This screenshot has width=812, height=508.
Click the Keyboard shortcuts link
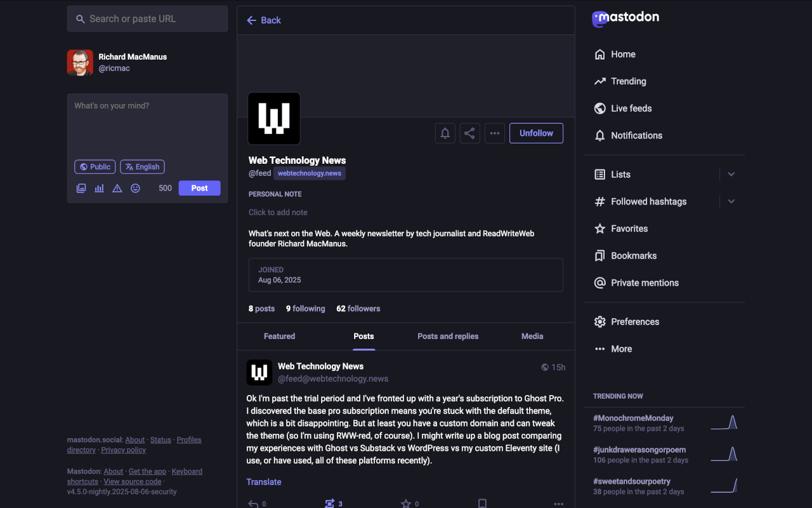(134, 477)
